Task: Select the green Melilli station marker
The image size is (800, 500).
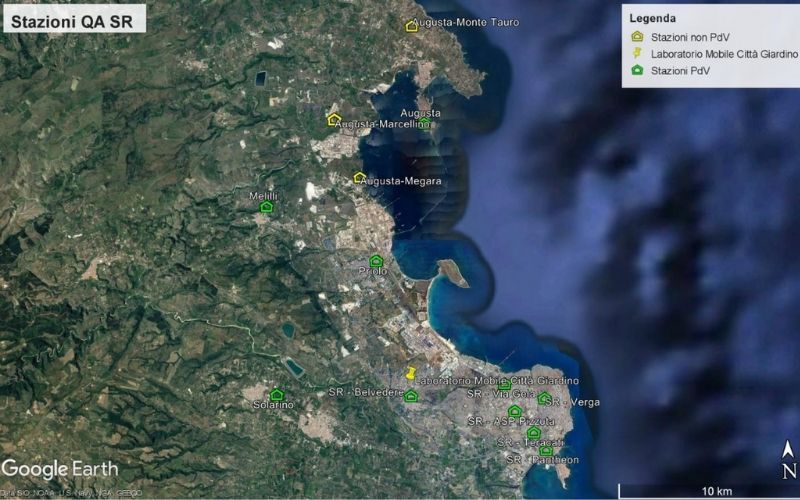Action: pos(266,206)
